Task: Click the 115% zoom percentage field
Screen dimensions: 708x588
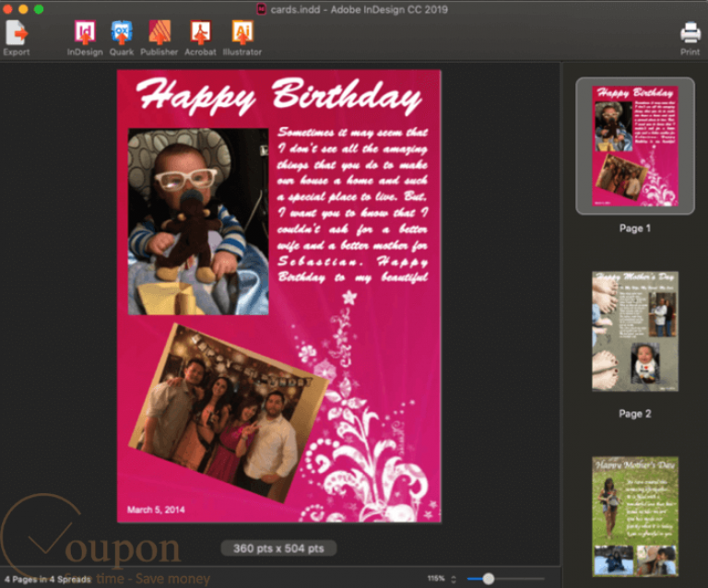Action: tap(436, 579)
